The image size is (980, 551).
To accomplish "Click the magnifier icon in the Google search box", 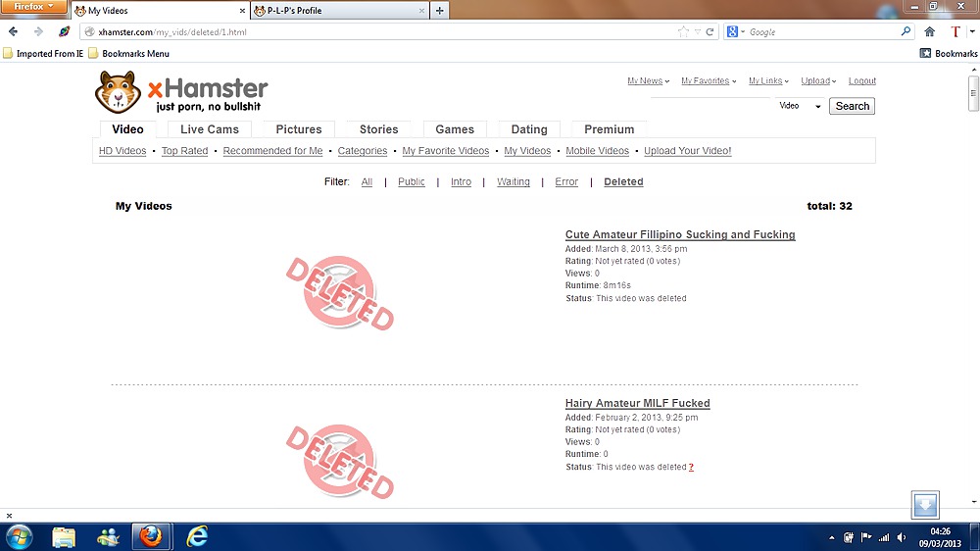I will click(x=906, y=31).
